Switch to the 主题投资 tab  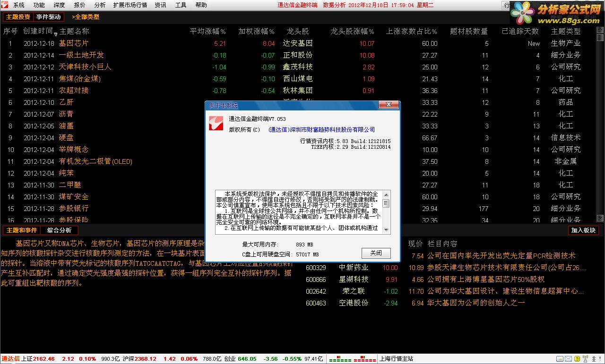pyautogui.click(x=18, y=17)
